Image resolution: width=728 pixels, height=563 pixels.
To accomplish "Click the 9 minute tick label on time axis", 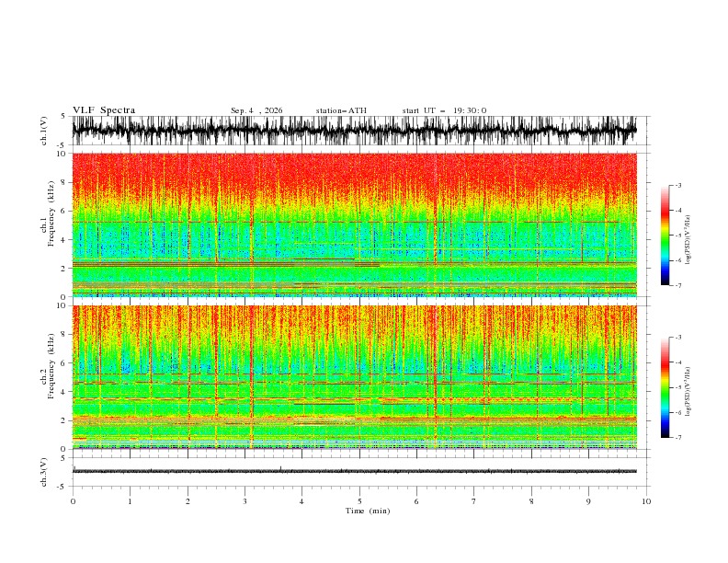I will [588, 501].
